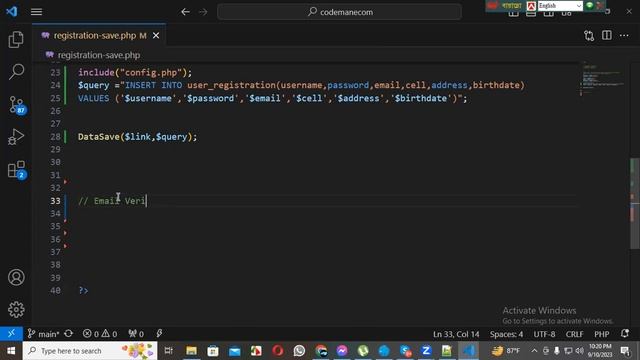Split the editor to the right
This screenshot has height=360, width=640.
(607, 36)
